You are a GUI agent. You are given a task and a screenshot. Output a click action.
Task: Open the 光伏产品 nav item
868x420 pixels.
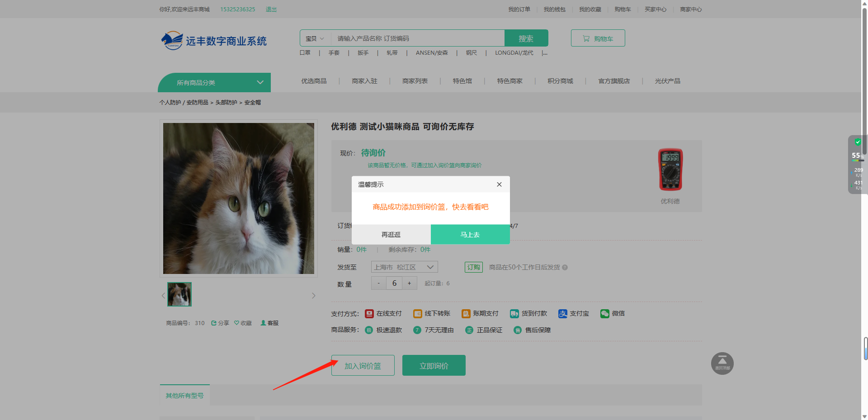[x=667, y=81]
